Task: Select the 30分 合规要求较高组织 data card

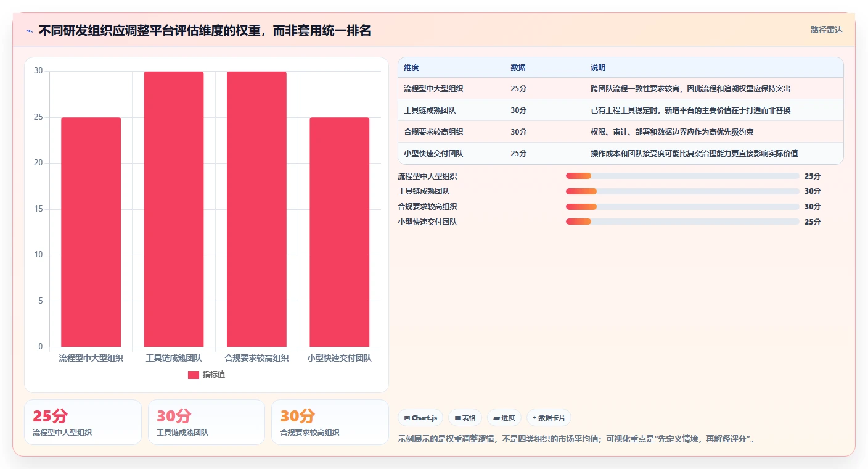Action: tap(330, 422)
